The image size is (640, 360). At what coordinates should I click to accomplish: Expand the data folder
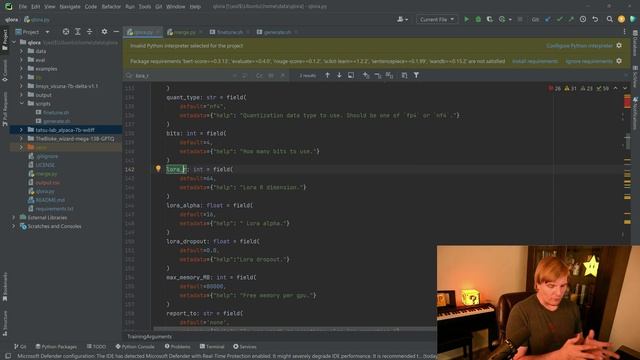(22, 51)
